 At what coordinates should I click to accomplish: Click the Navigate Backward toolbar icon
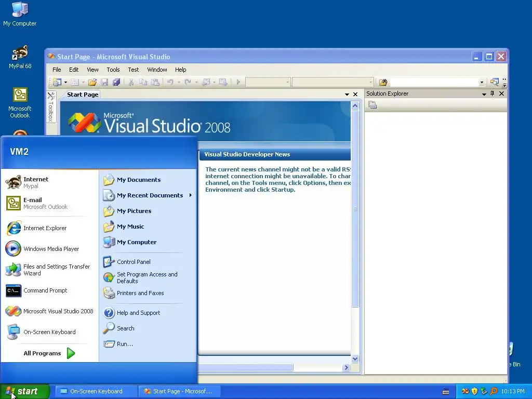206,82
